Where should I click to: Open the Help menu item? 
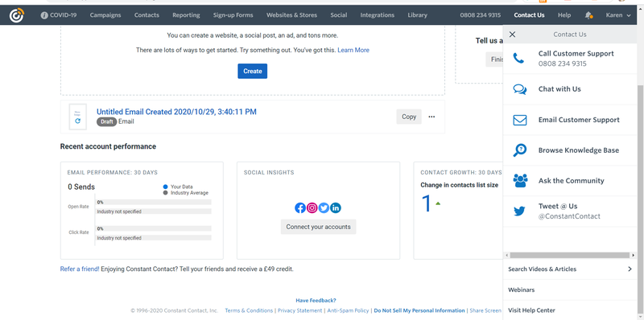pyautogui.click(x=564, y=15)
